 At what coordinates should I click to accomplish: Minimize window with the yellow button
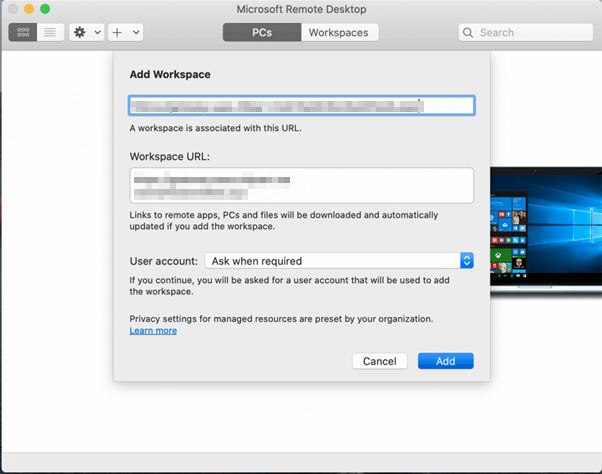28,9
